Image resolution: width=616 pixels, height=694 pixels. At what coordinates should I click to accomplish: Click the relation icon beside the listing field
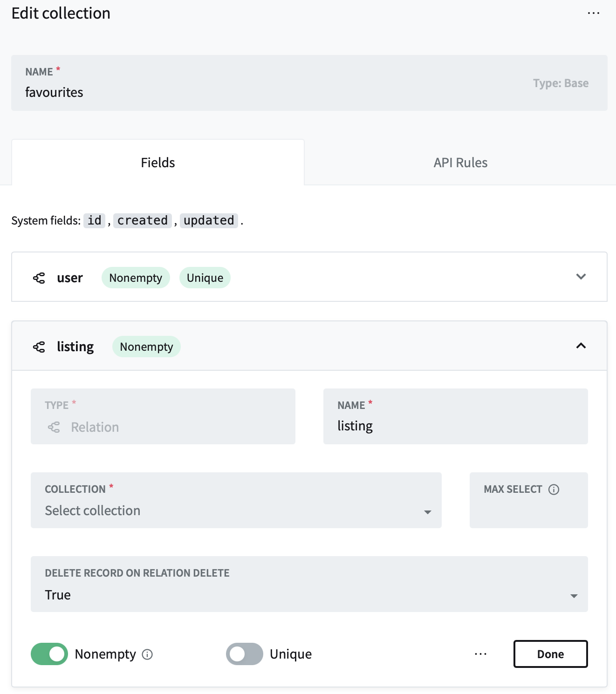[40, 347]
